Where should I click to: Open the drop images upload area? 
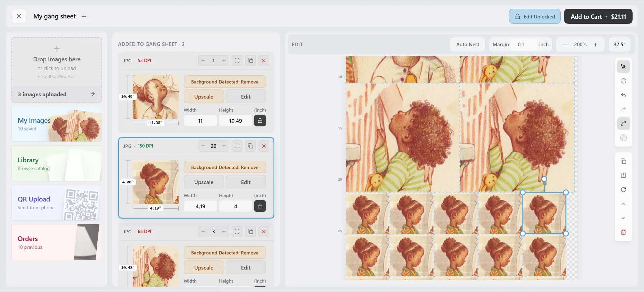[57, 62]
